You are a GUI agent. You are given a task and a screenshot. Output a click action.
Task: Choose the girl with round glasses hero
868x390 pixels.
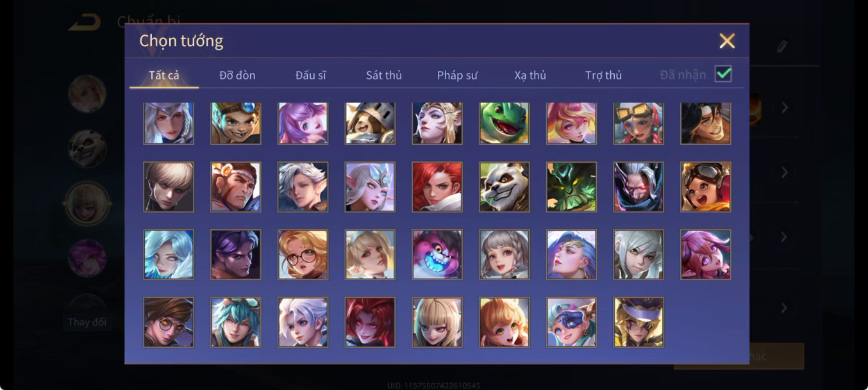click(x=303, y=255)
